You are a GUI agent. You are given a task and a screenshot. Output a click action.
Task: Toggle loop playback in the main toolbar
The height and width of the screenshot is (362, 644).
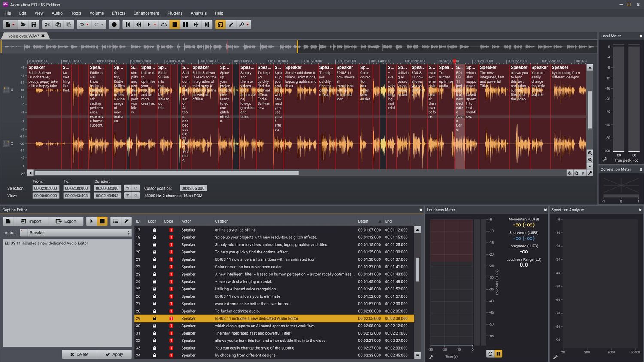click(x=164, y=24)
